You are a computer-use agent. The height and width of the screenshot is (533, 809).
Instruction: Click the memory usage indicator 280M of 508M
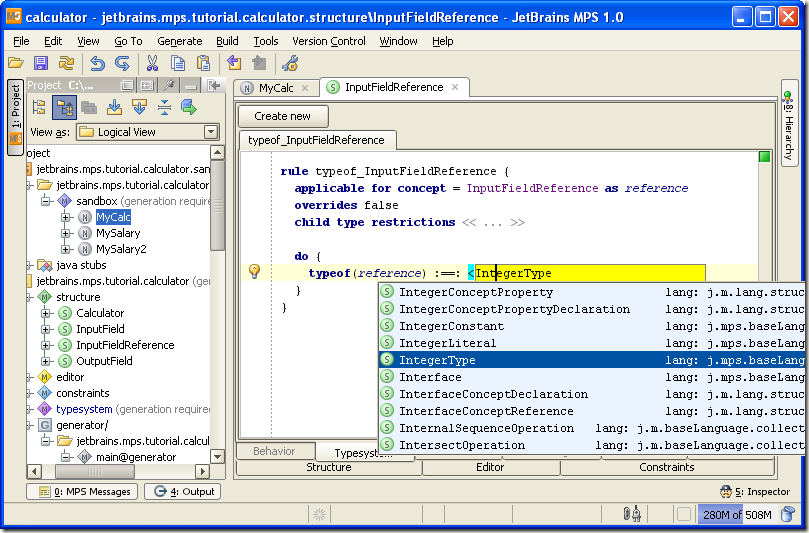(x=737, y=514)
